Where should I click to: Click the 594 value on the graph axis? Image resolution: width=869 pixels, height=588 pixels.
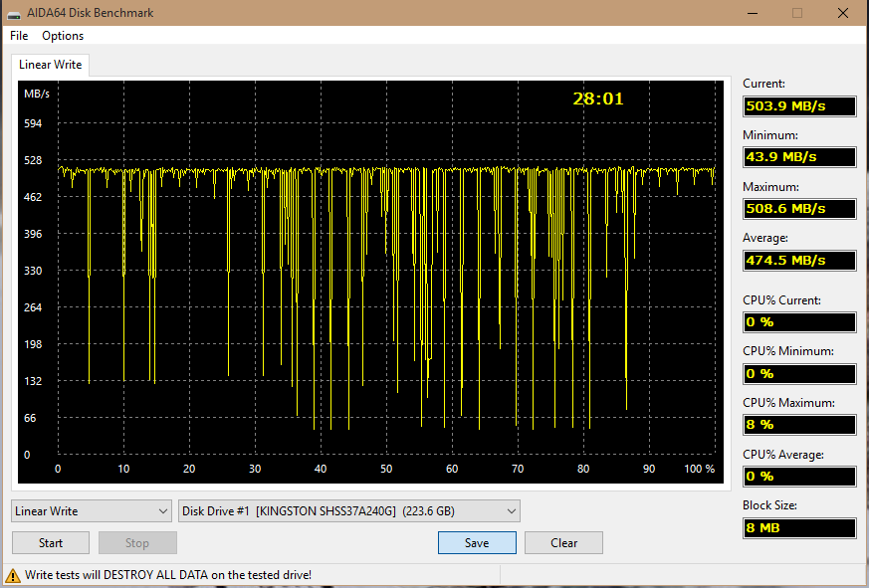click(33, 123)
